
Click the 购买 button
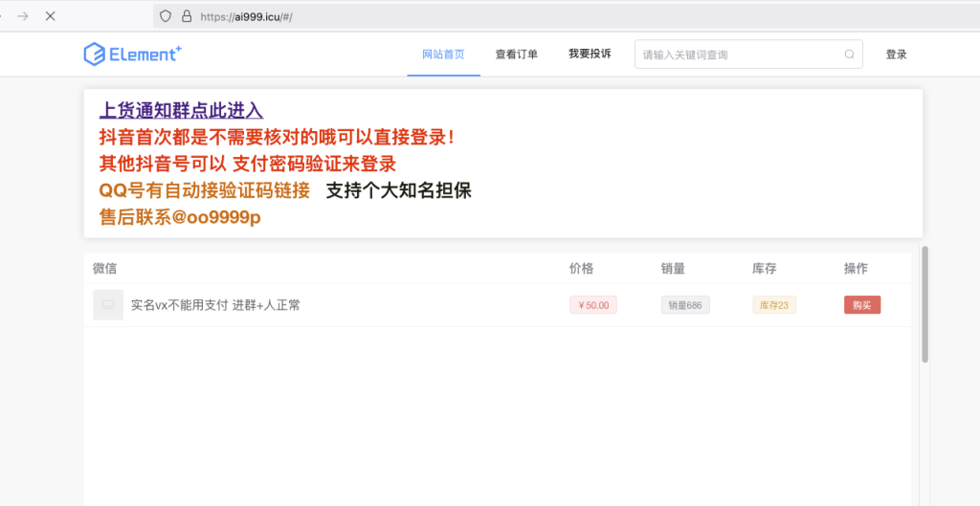862,305
